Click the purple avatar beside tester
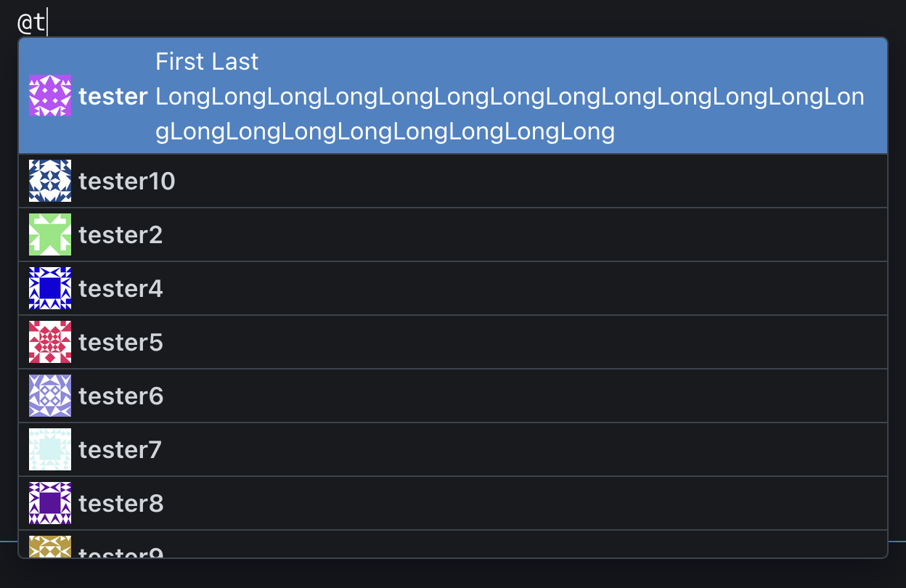This screenshot has height=588, width=906. tap(50, 96)
